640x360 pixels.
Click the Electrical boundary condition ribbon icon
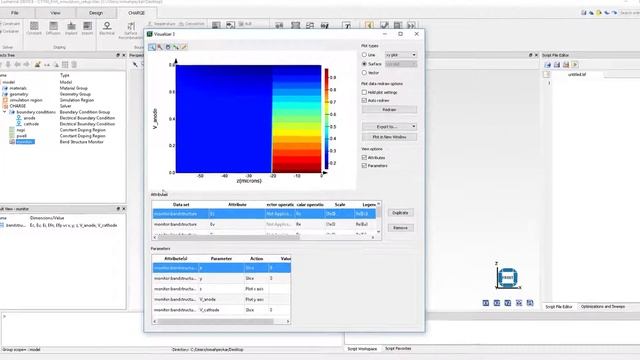point(107,28)
